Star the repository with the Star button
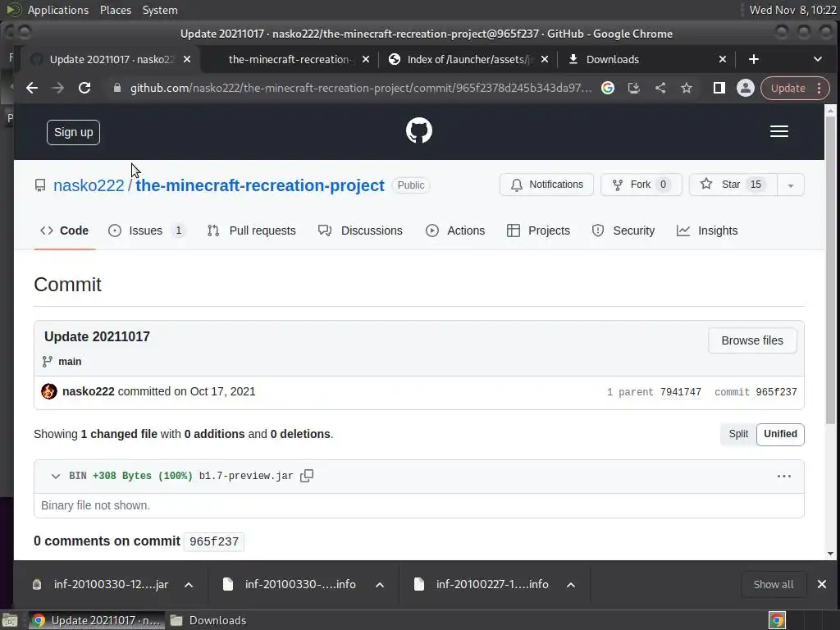840x630 pixels. [733, 185]
